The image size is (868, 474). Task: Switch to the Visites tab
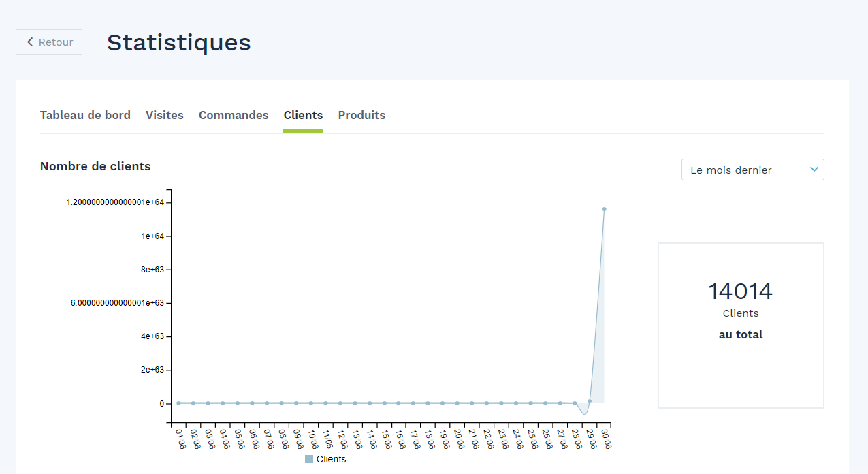click(x=165, y=115)
